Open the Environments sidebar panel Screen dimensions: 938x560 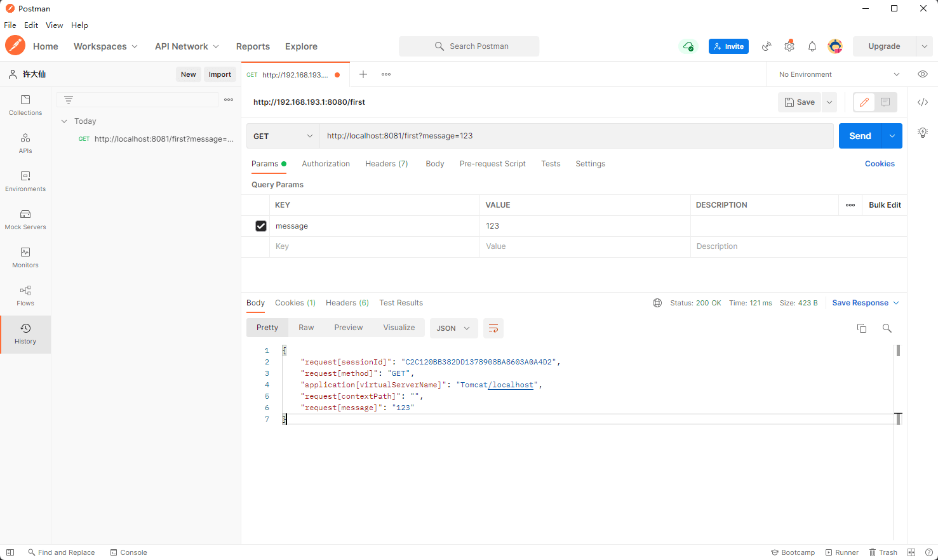(x=25, y=182)
